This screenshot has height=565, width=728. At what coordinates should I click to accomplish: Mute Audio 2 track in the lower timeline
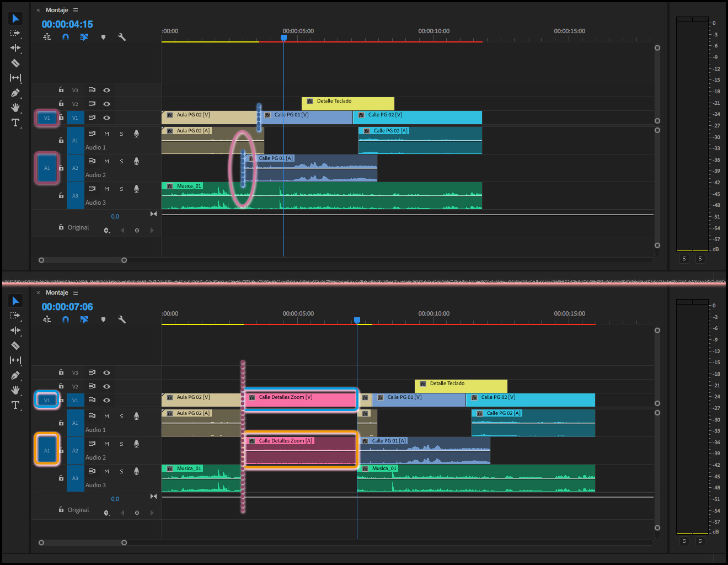106,444
